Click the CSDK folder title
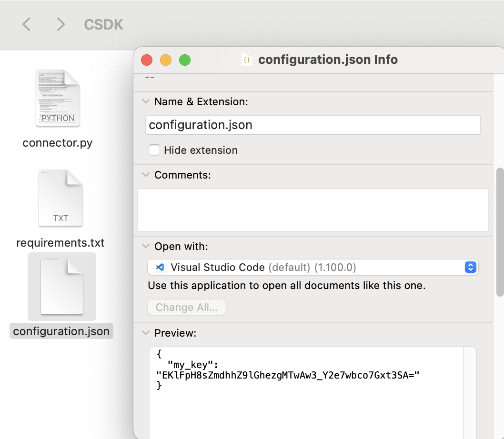The image size is (504, 439). [103, 24]
